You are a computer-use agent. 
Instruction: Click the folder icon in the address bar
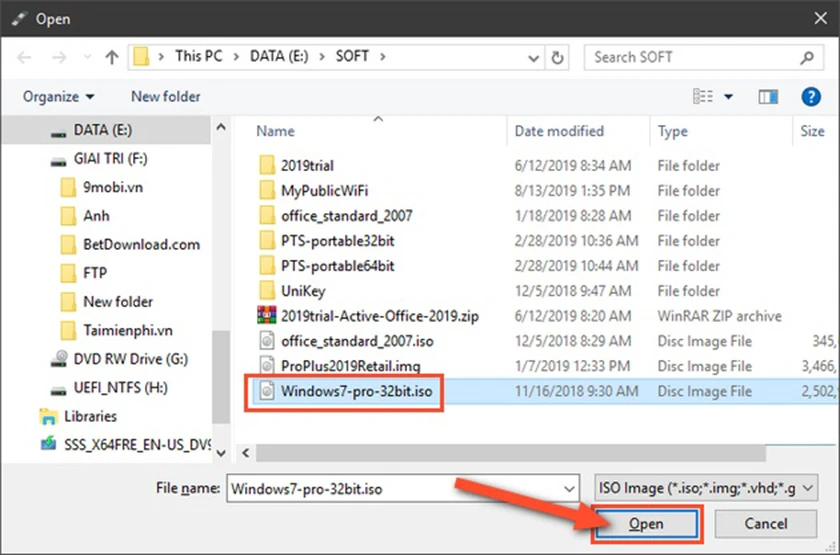141,57
